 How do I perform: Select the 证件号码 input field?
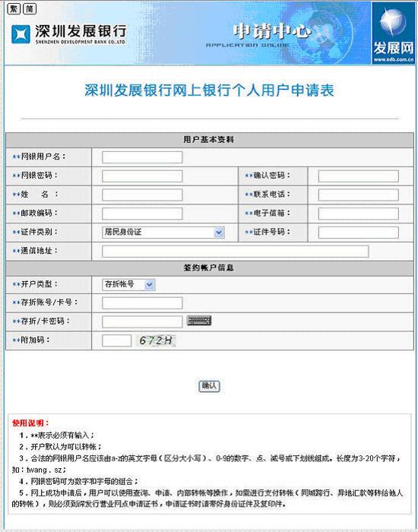(358, 233)
